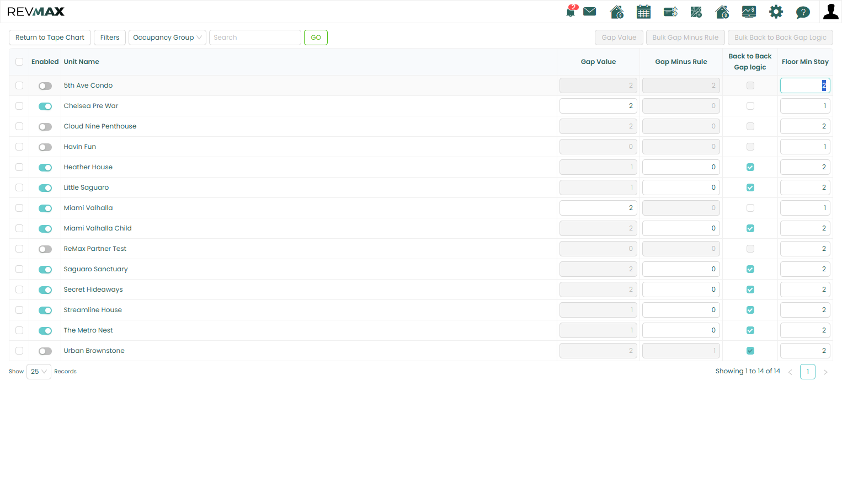This screenshot has height=504, width=842.
Task: Open the Occupancy Group dropdown
Action: coord(167,37)
